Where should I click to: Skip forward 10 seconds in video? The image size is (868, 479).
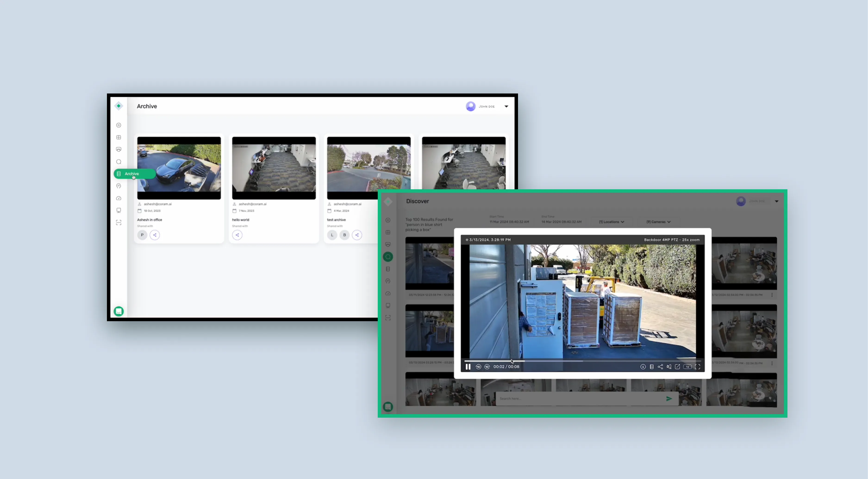pyautogui.click(x=487, y=367)
